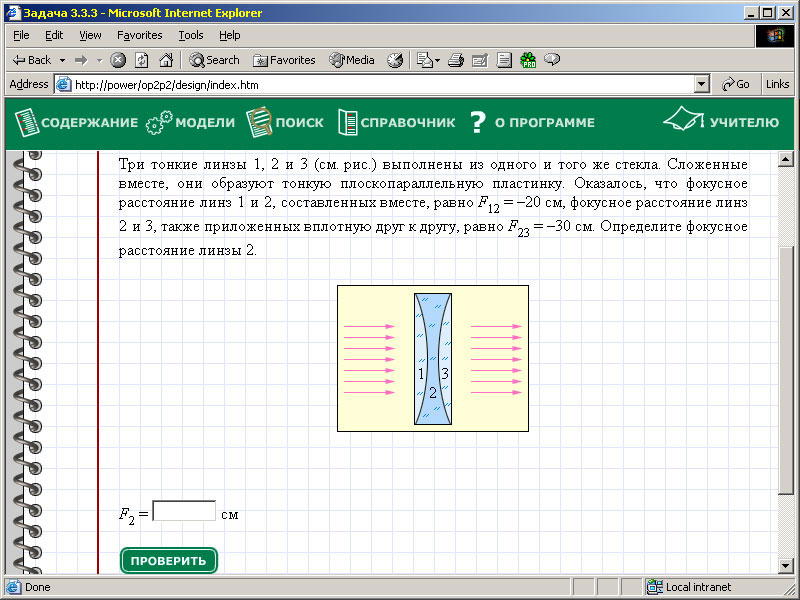This screenshot has height=600, width=800.
Task: Open the Media toolbar button
Action: tap(352, 60)
